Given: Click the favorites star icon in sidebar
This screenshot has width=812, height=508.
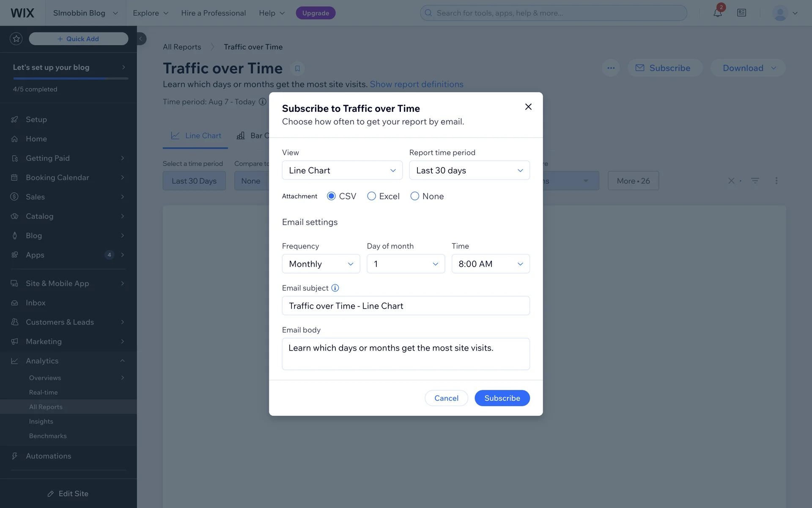Looking at the screenshot, I should point(16,39).
